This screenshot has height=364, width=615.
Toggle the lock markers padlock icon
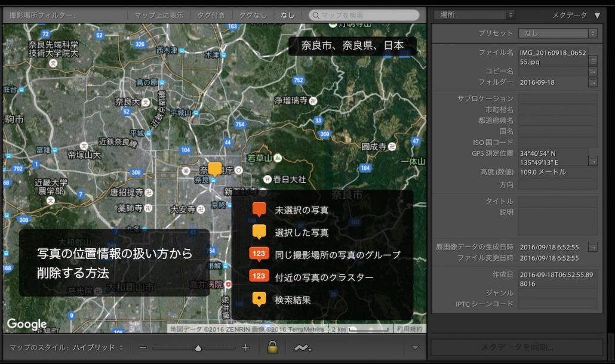(x=272, y=347)
